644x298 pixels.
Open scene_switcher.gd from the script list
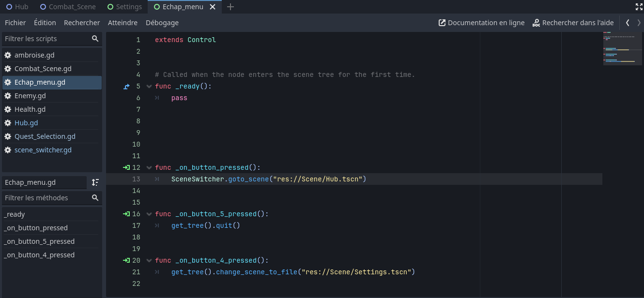coord(52,150)
